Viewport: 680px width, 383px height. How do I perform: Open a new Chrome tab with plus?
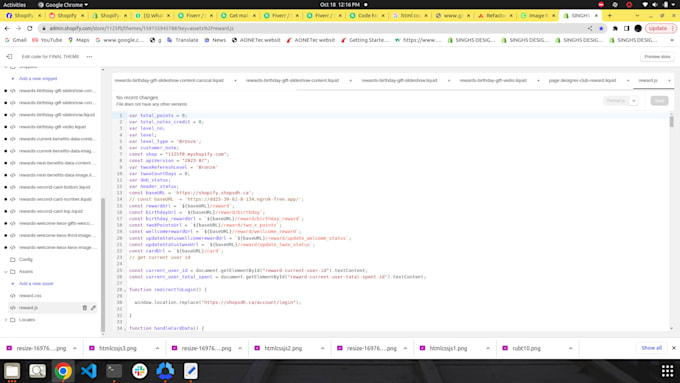point(610,16)
